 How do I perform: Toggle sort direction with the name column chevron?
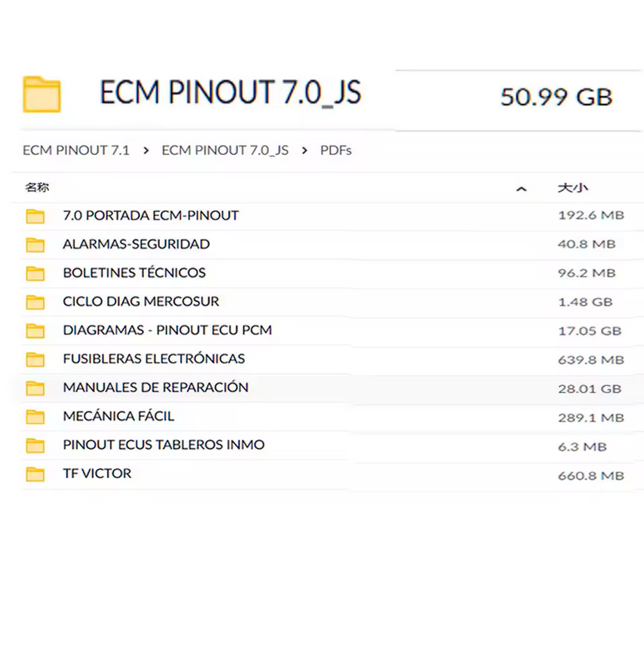point(521,188)
